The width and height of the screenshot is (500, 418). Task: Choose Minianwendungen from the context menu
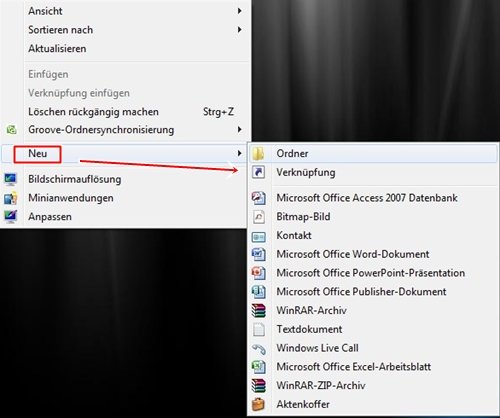tap(124, 198)
